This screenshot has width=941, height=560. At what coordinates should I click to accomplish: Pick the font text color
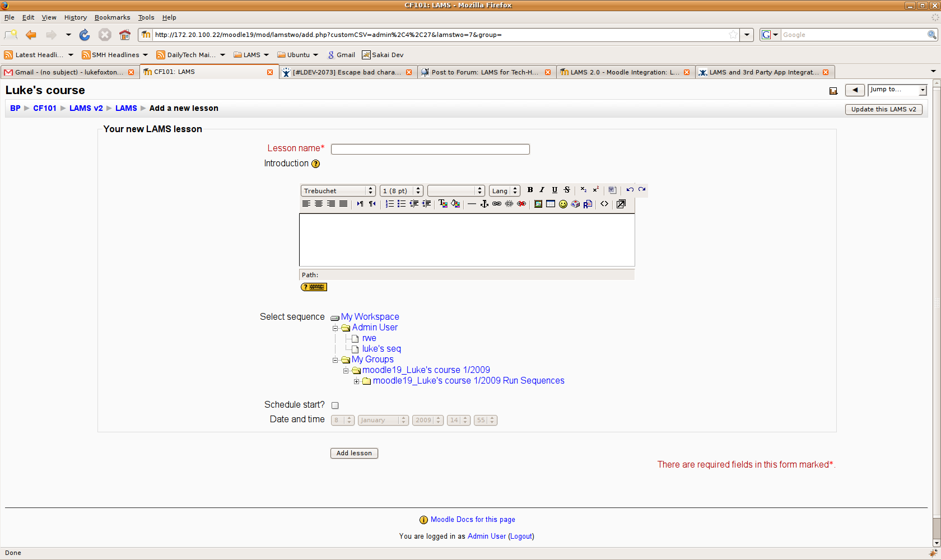pyautogui.click(x=442, y=204)
